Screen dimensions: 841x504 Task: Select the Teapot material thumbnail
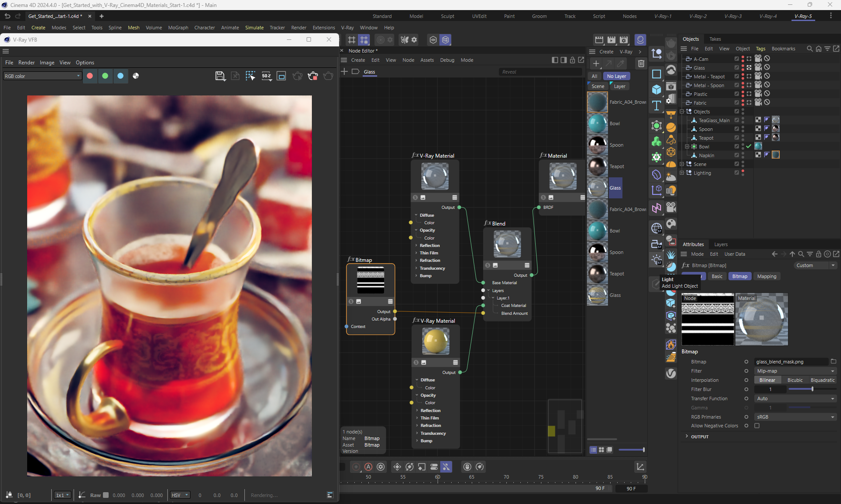point(597,167)
